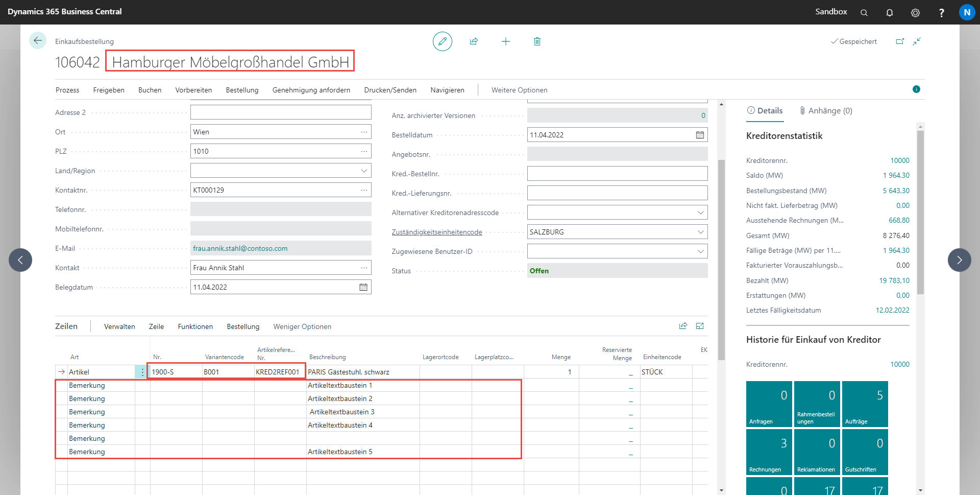
Task: Click the share icon in header
Action: pos(474,41)
